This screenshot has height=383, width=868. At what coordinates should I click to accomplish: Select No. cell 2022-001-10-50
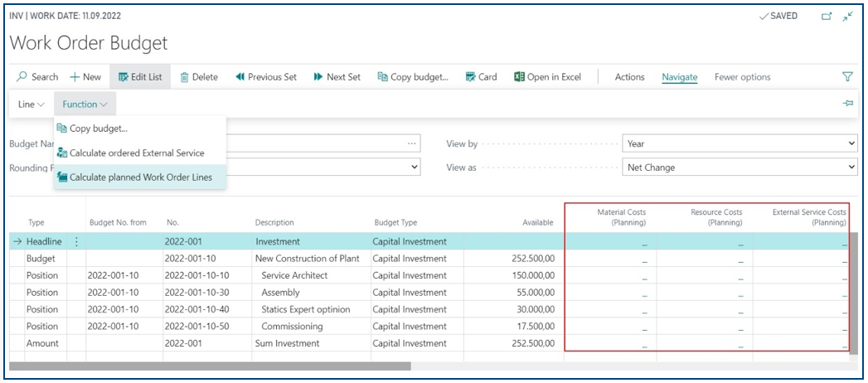point(207,326)
